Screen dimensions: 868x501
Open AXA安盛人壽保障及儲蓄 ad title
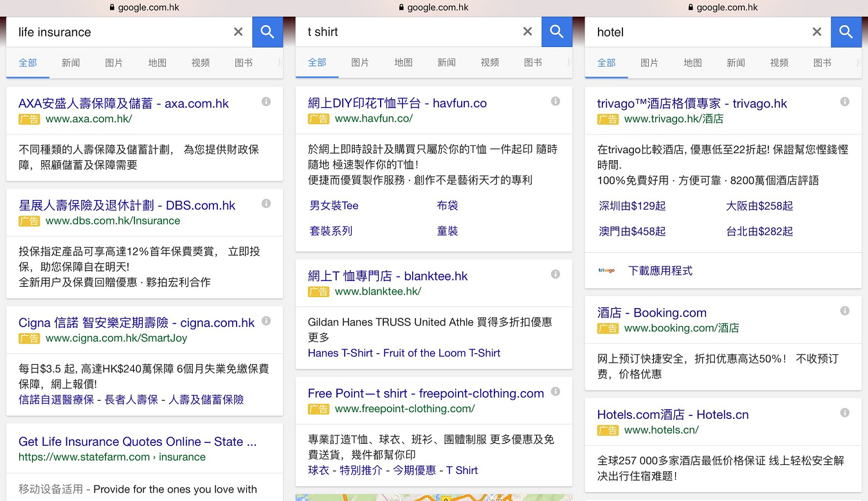(x=123, y=104)
